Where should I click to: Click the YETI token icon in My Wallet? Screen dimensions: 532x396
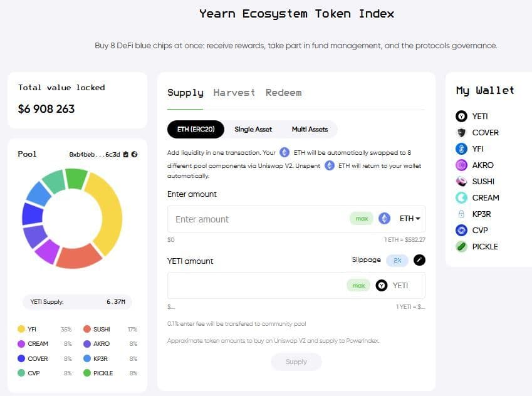click(x=461, y=116)
